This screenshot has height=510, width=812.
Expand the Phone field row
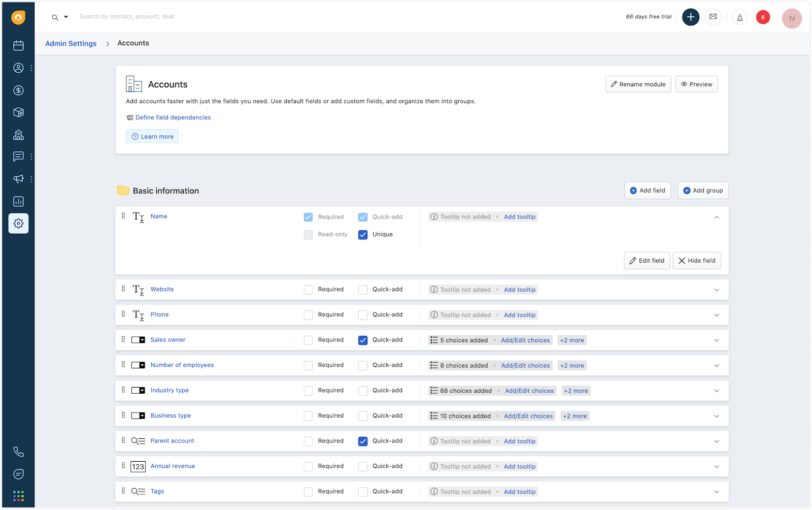[x=717, y=315]
